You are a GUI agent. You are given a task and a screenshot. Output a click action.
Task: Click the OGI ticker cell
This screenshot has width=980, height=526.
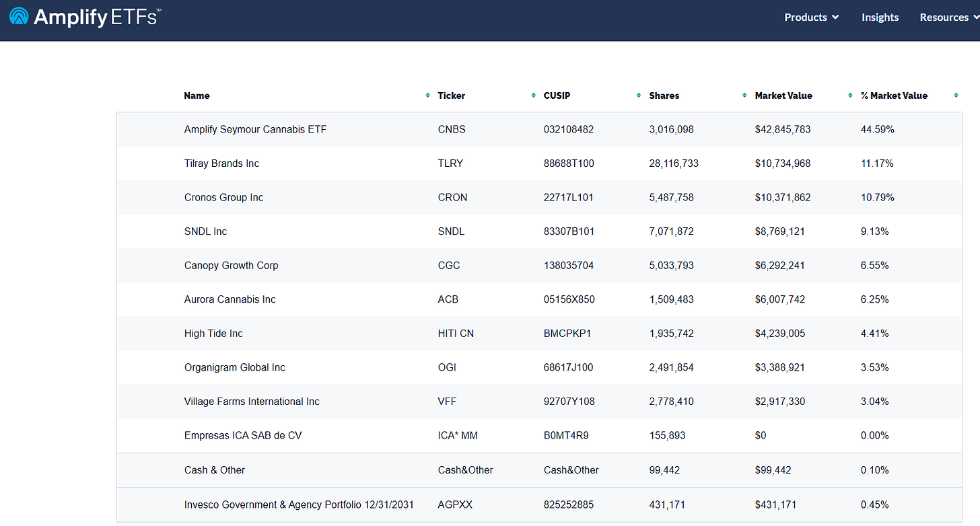pyautogui.click(x=447, y=367)
